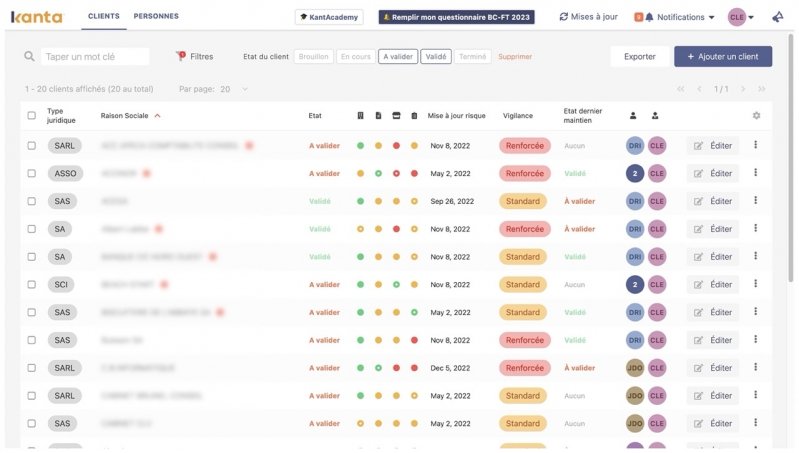Viewport: 799px width, 453px height.
Task: Click the Exporter button
Action: click(x=639, y=57)
